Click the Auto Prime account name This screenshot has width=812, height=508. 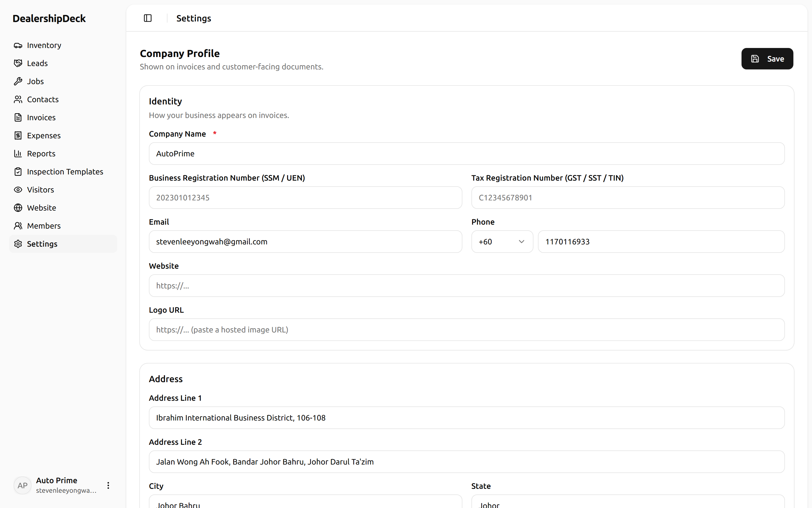(57, 480)
